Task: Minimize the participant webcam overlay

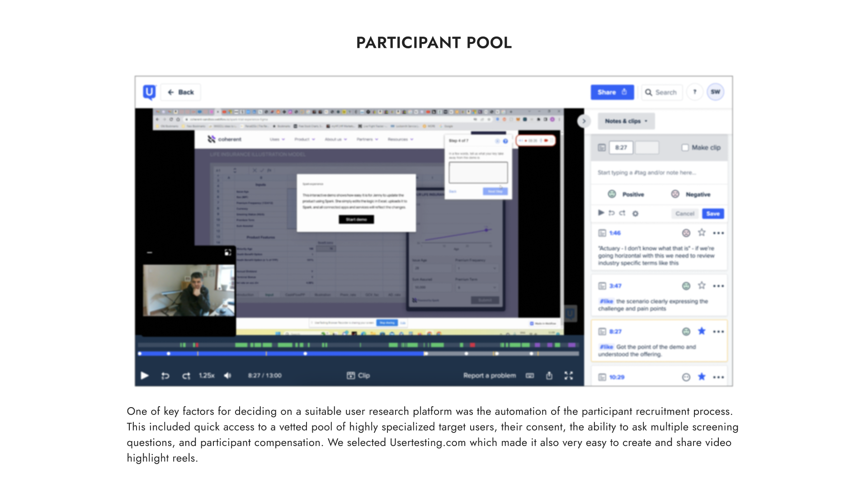Action: tap(150, 253)
